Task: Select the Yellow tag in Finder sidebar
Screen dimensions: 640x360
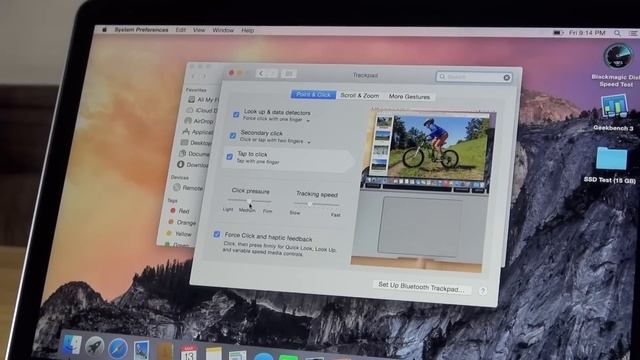Action: point(178,234)
